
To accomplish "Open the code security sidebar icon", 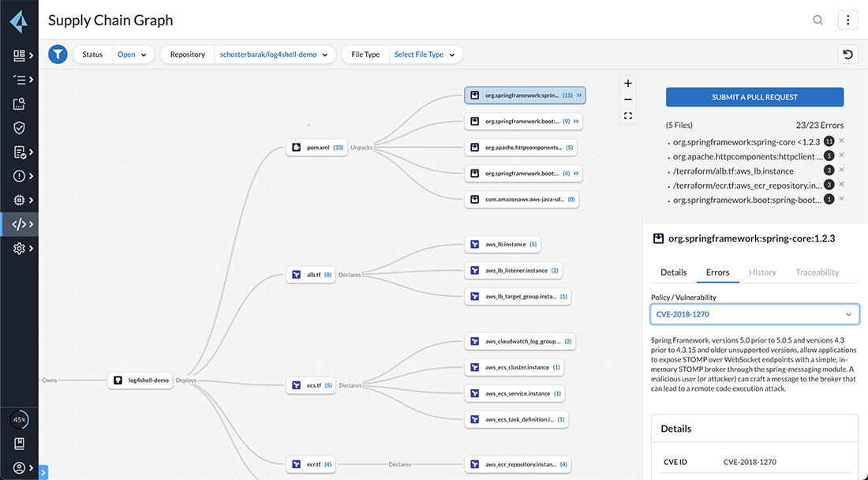I will pos(20,224).
